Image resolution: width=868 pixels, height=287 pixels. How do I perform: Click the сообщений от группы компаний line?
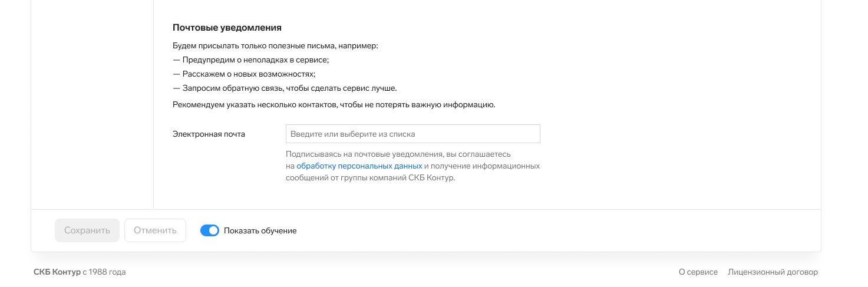pos(370,178)
